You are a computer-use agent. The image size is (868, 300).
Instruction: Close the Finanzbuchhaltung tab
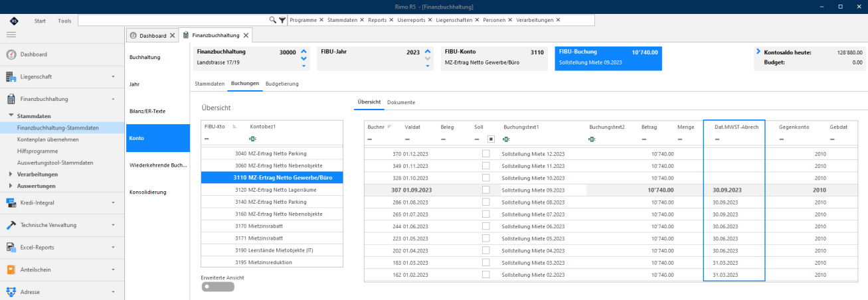[x=246, y=35]
